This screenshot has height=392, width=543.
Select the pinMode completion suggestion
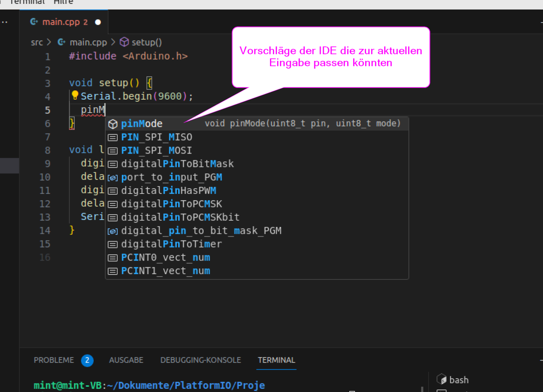pos(141,124)
